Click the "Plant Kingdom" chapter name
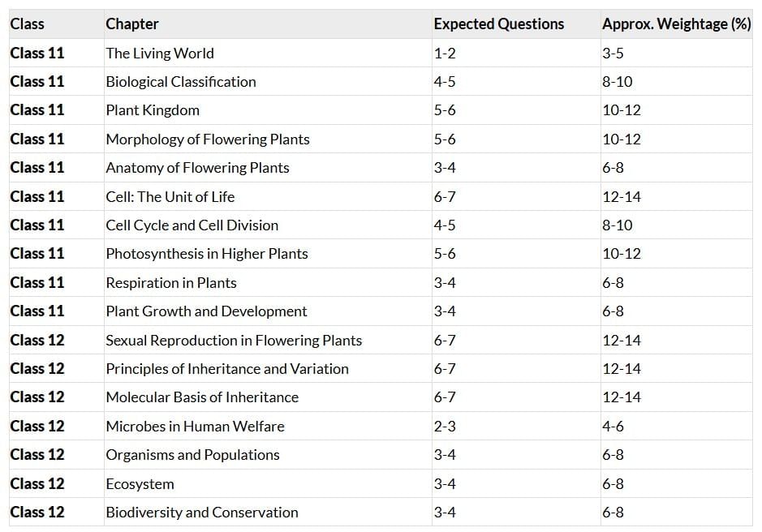 pos(153,110)
